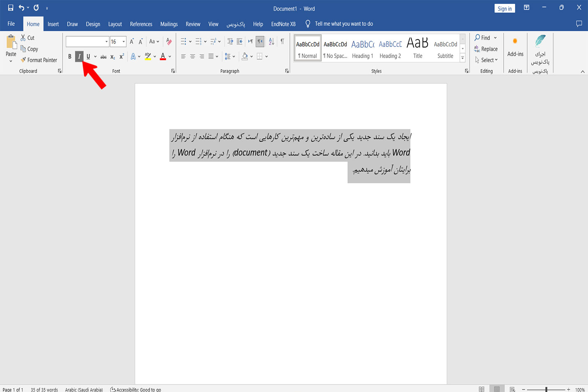Apply yellow text highlight color
The height and width of the screenshot is (392, 588).
[x=148, y=57]
